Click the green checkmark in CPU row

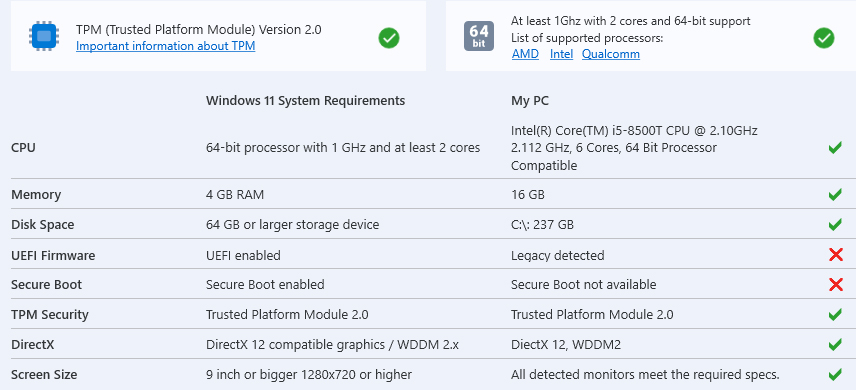coord(835,147)
